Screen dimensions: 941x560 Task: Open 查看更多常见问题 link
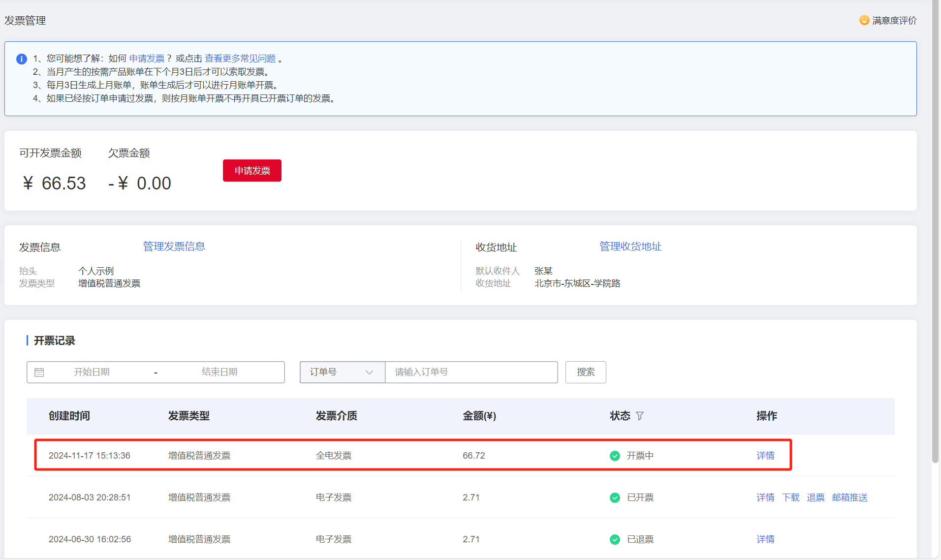[x=240, y=59]
